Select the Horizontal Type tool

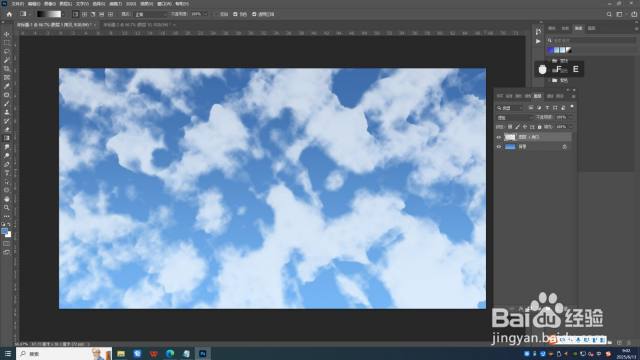pos(7,173)
